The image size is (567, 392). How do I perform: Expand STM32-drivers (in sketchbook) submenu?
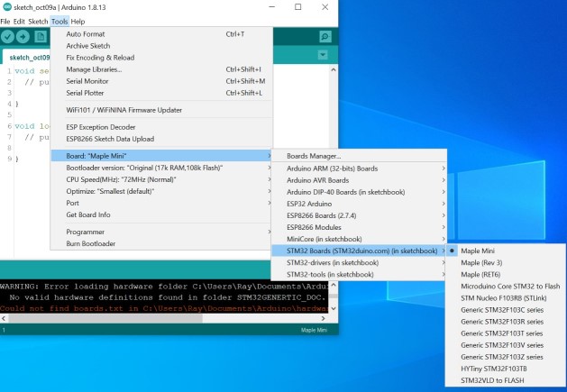359,262
